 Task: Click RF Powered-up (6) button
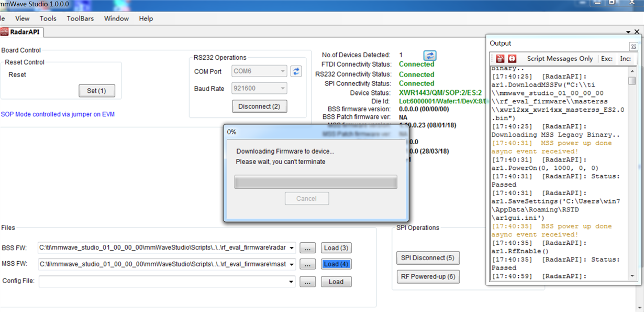(x=428, y=277)
